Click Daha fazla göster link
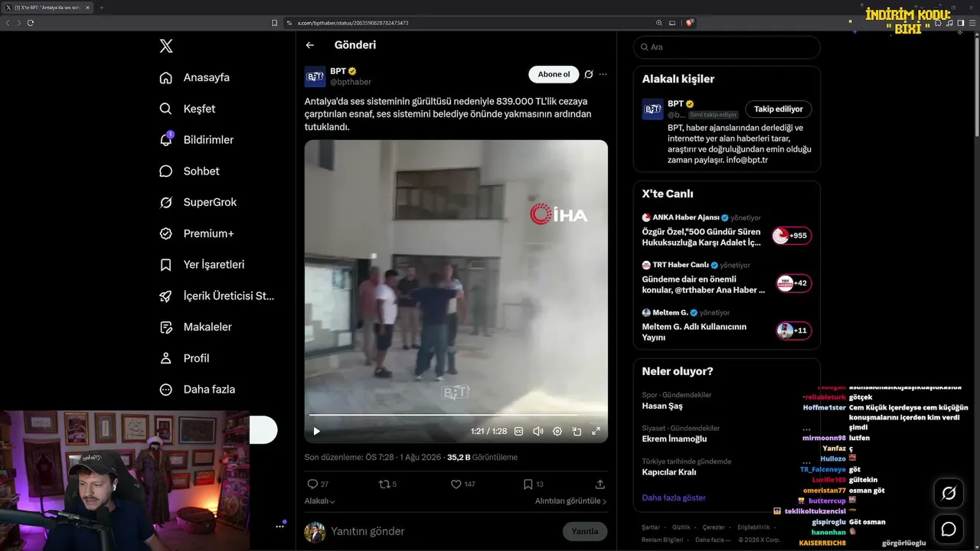980x551 pixels. coord(674,498)
